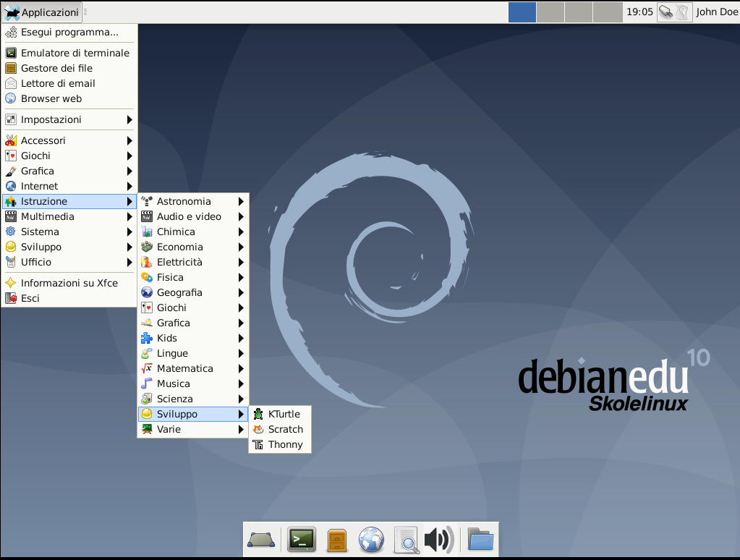
Task: Choose Esegui programma... entry
Action: click(x=69, y=32)
